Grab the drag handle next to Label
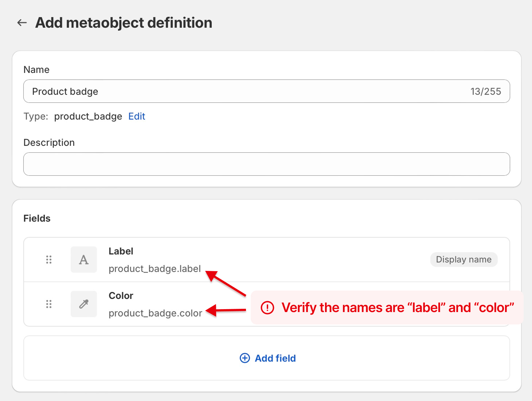This screenshot has width=532, height=401. (x=49, y=260)
